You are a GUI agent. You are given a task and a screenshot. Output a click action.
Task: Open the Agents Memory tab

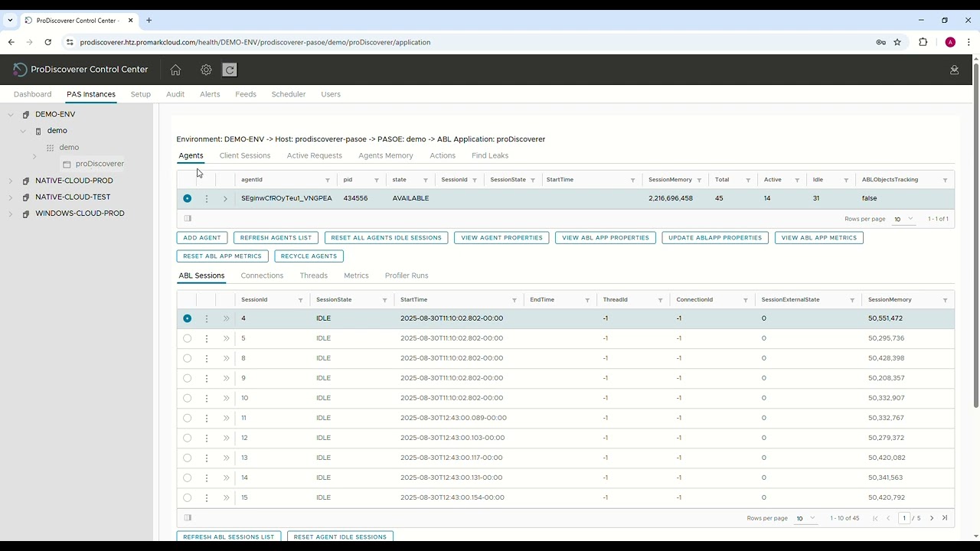click(386, 155)
